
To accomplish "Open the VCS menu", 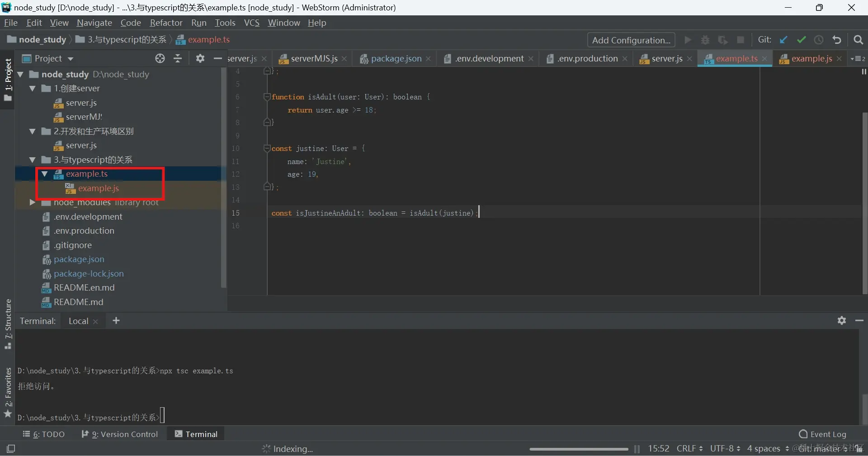I will click(x=252, y=23).
